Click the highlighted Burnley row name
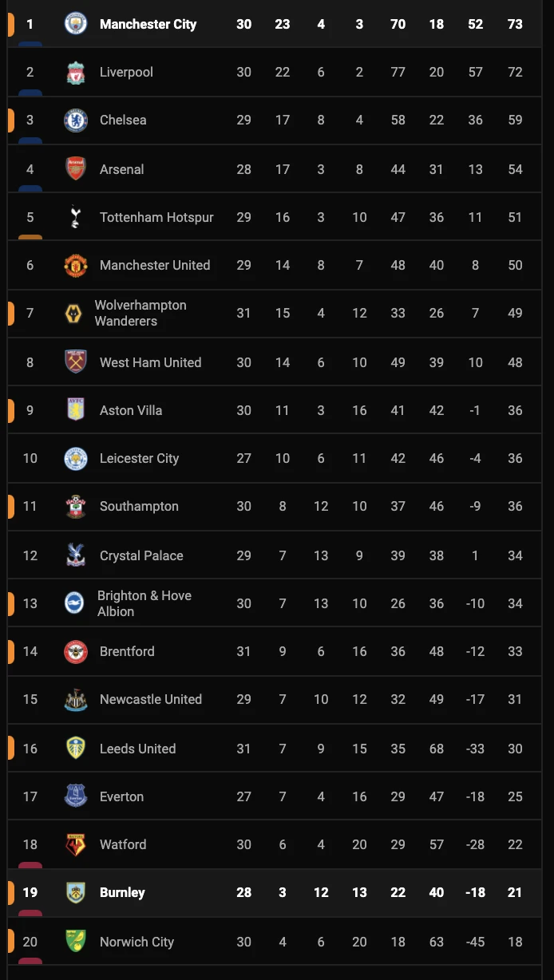Viewport: 554px width, 980px height. click(x=122, y=892)
